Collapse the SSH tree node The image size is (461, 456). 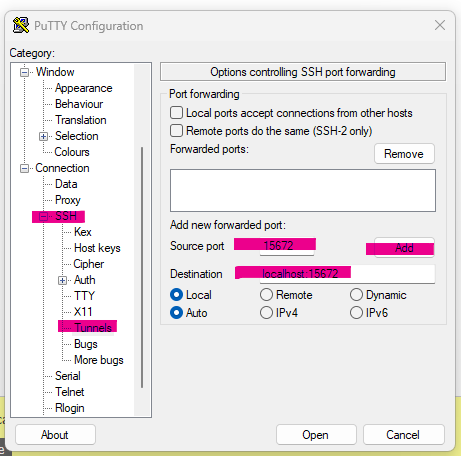[43, 216]
